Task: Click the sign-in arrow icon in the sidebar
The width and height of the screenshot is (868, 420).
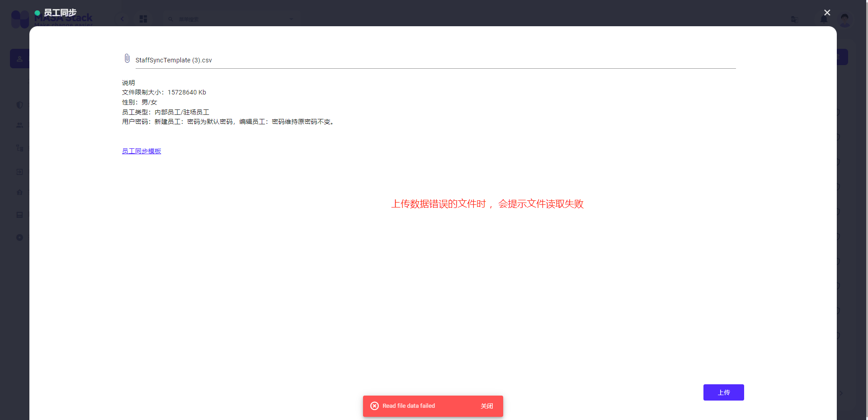Action: tap(19, 172)
